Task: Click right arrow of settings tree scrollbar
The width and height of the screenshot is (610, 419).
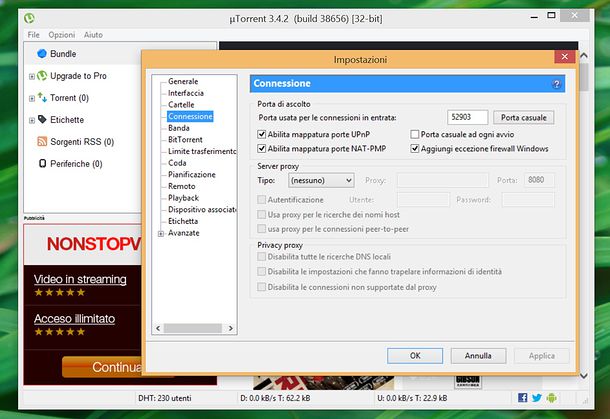Action: pyautogui.click(x=231, y=328)
